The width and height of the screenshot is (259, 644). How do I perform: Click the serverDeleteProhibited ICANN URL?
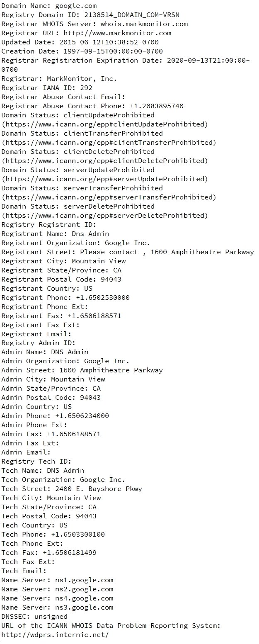pyautogui.click(x=105, y=216)
